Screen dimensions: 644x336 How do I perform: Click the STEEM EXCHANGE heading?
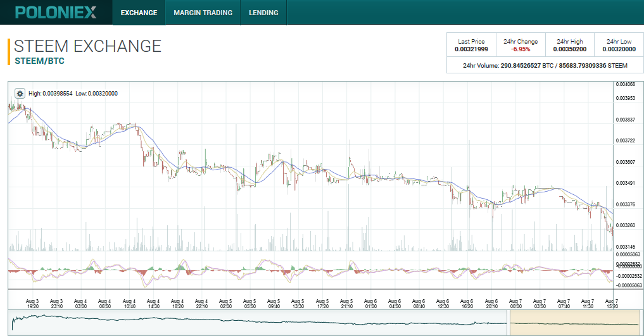(x=87, y=46)
